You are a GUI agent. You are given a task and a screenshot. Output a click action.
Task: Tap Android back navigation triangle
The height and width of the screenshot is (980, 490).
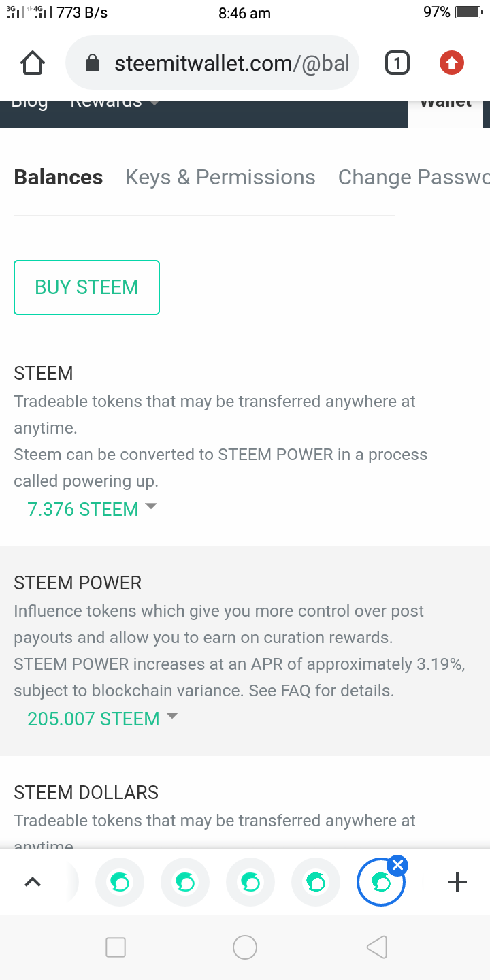(x=376, y=947)
